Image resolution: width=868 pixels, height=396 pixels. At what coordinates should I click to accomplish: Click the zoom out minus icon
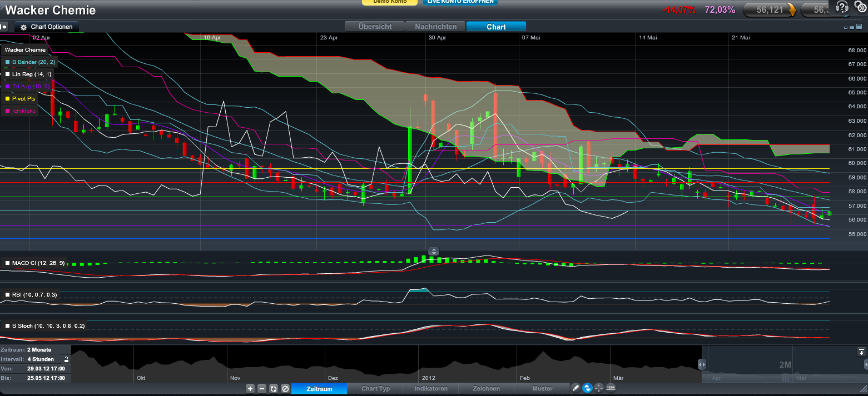[x=262, y=389]
